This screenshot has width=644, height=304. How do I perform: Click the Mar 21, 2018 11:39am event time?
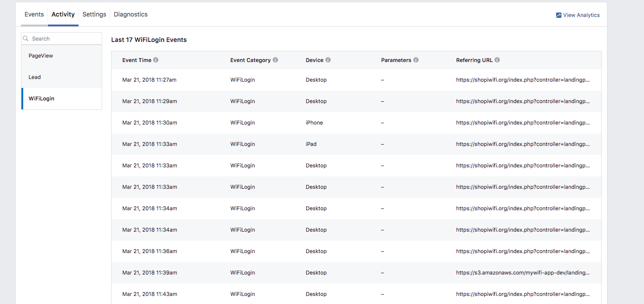pos(150,273)
